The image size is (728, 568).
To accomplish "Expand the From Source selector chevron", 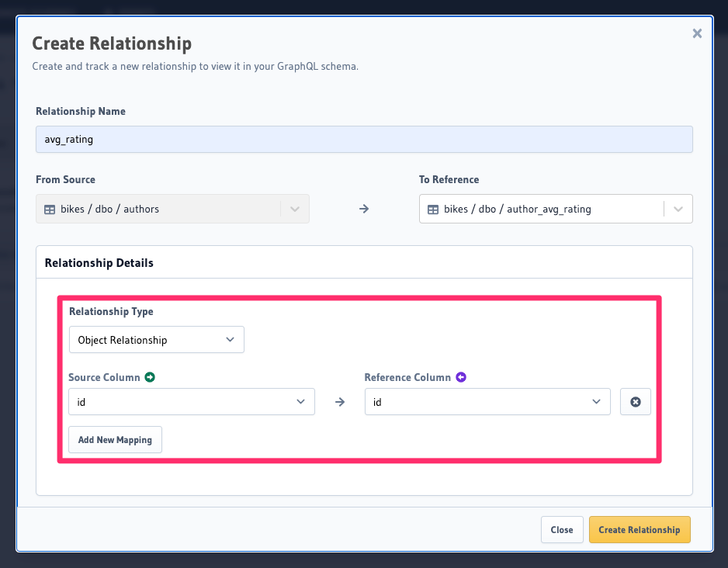I will click(x=294, y=209).
